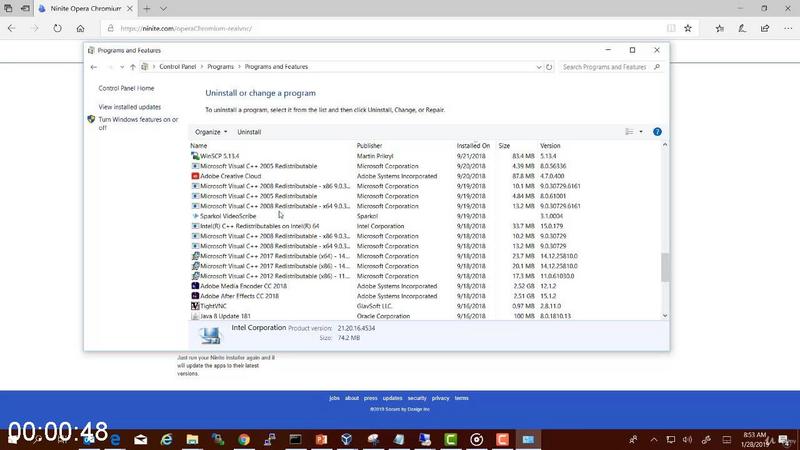800x450 pixels.
Task: Open Edge tab preview dropdown chevron
Action: click(x=163, y=9)
